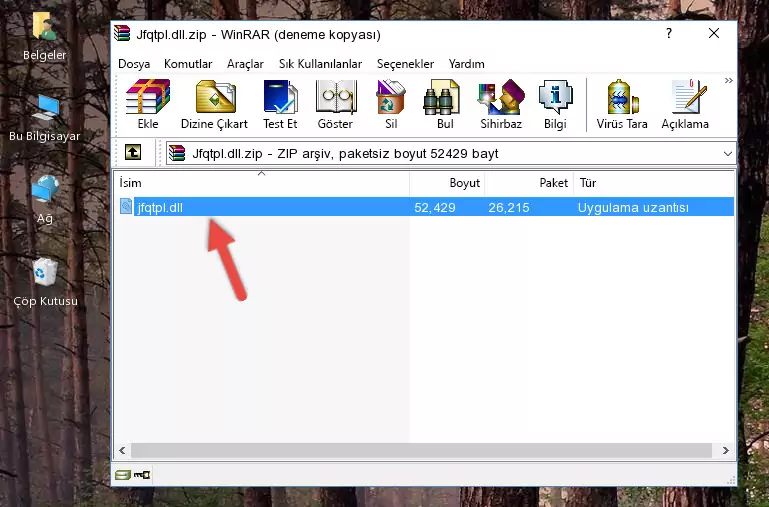Image resolution: width=769 pixels, height=507 pixels.
Task: Click the 52,429 size value
Action: (x=435, y=207)
